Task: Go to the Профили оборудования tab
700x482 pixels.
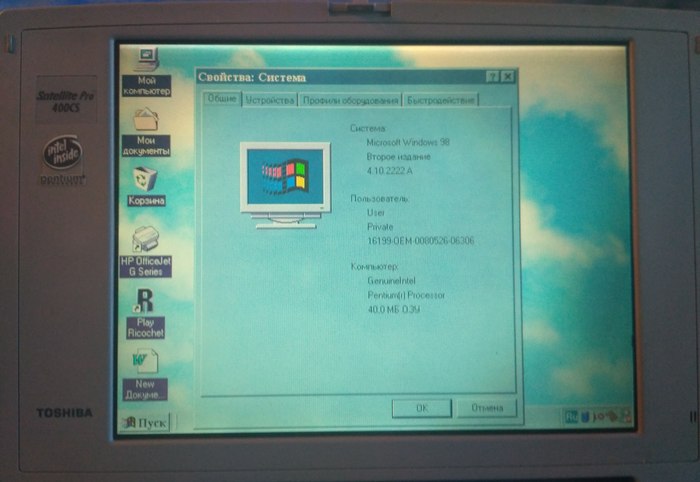Action: click(351, 100)
